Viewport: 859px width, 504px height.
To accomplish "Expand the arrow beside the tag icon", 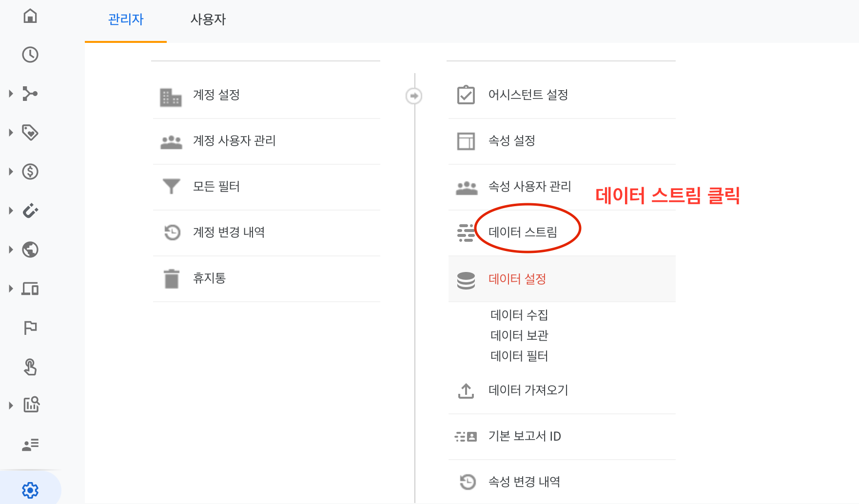I will (x=11, y=133).
